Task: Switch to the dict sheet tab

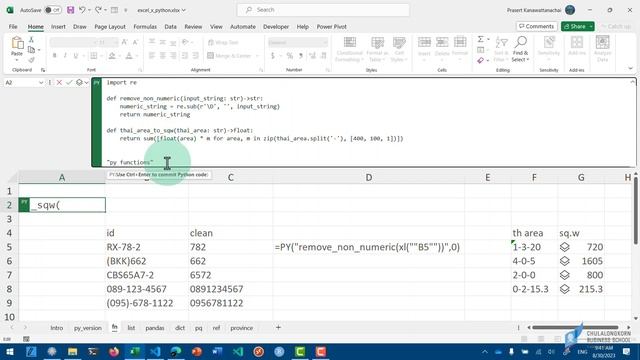Action: pos(180,328)
